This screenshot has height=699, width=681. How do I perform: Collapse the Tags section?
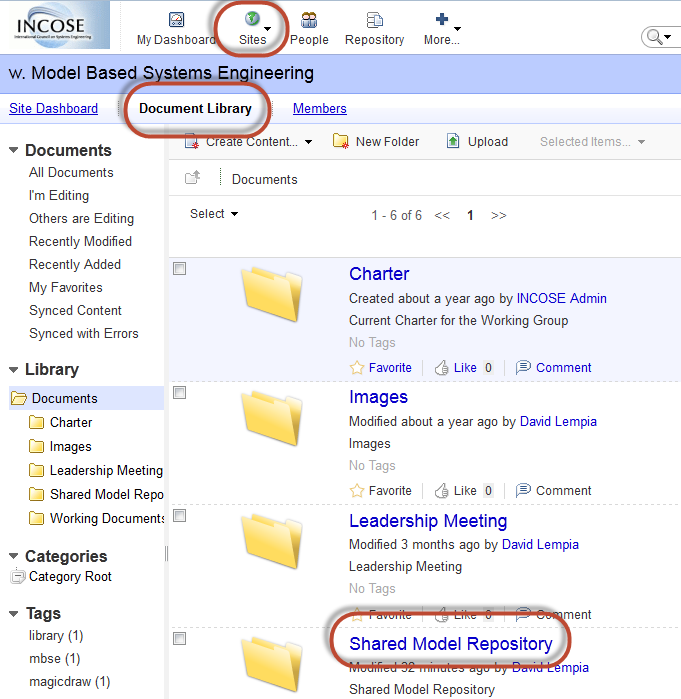point(14,614)
